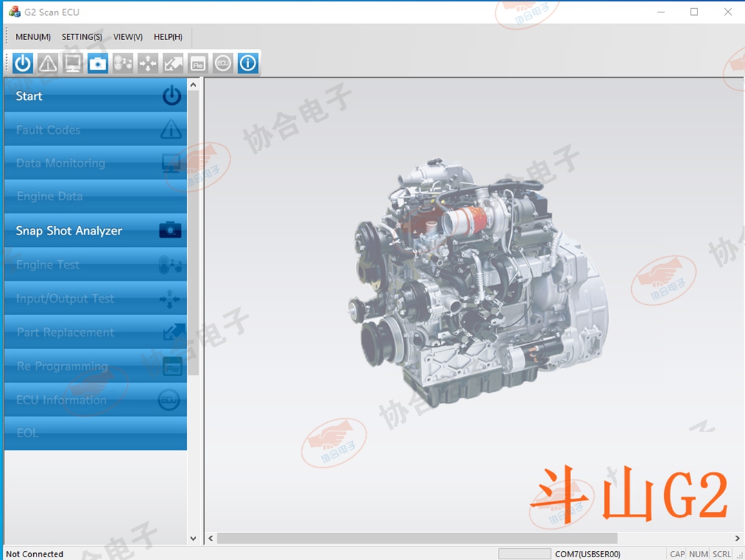Click the SCRL indicator in status bar
Screen dimensions: 745x560
pyautogui.click(x=722, y=554)
